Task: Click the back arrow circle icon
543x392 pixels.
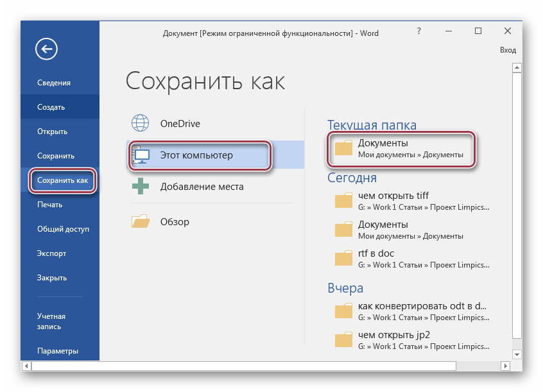Action: (x=47, y=49)
